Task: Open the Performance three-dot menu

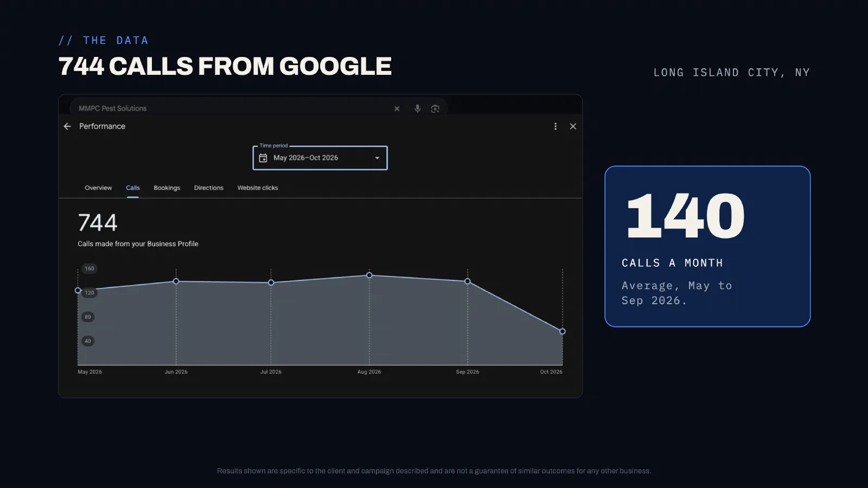Action: tap(555, 126)
